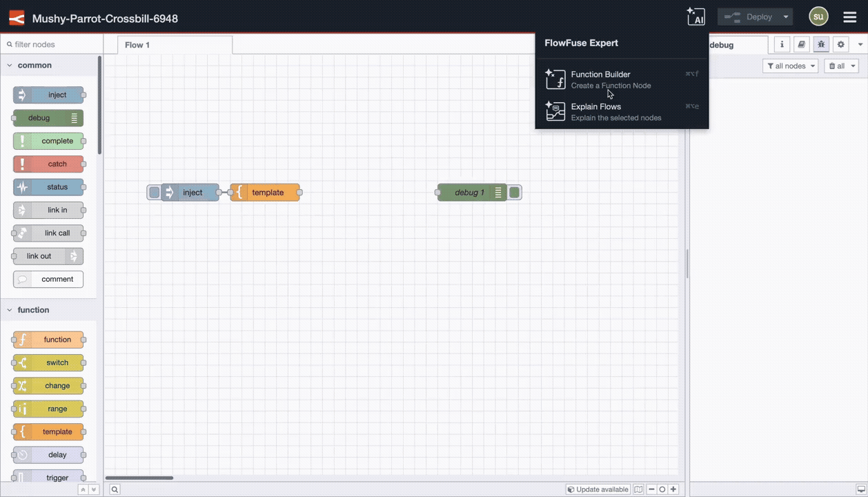The image size is (868, 497).
Task: Open the info sidebar tab icon
Action: point(781,44)
